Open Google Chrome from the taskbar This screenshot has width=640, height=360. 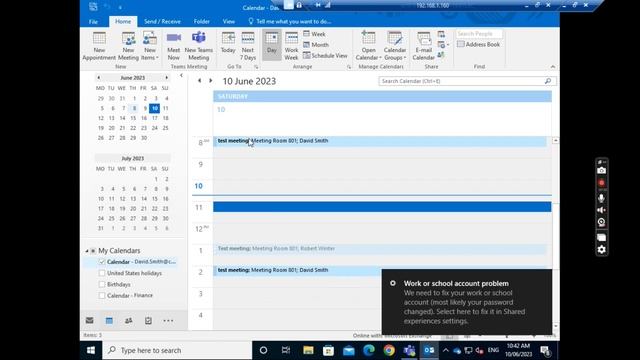tap(389, 350)
